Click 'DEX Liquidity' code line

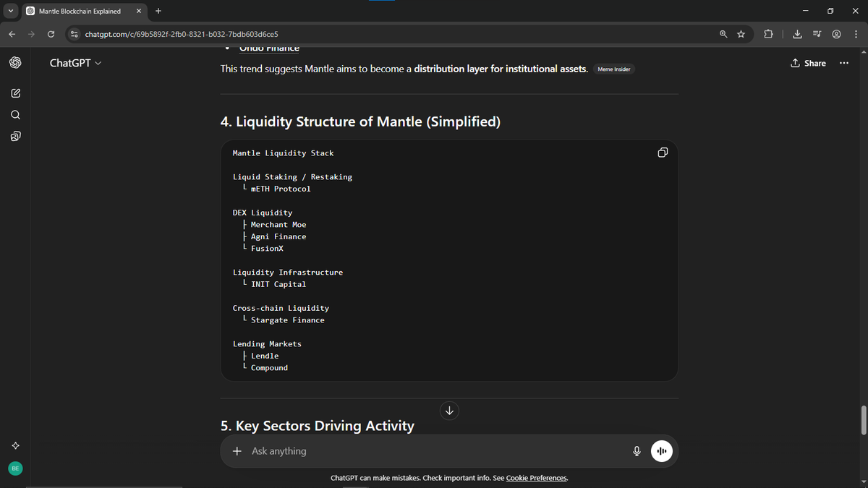tap(263, 213)
